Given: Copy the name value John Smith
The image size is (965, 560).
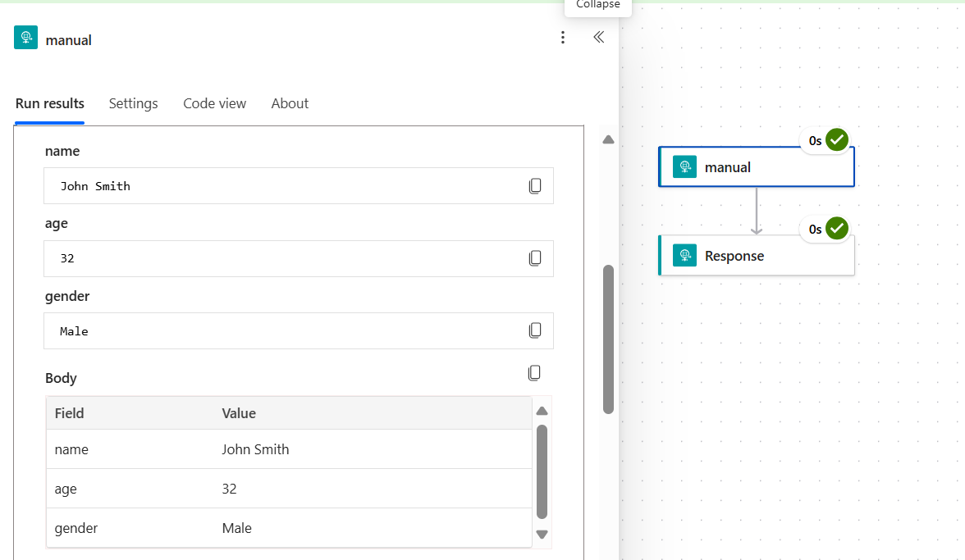Looking at the screenshot, I should 535,185.
